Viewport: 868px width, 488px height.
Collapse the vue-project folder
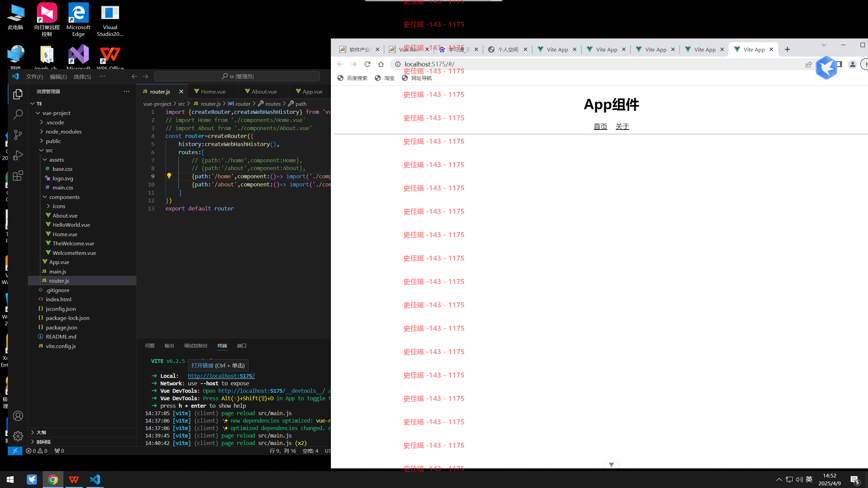(x=56, y=113)
